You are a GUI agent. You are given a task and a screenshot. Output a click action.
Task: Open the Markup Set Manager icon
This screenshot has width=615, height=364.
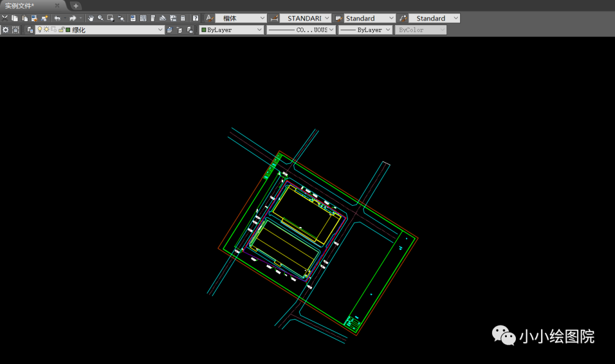(173, 18)
